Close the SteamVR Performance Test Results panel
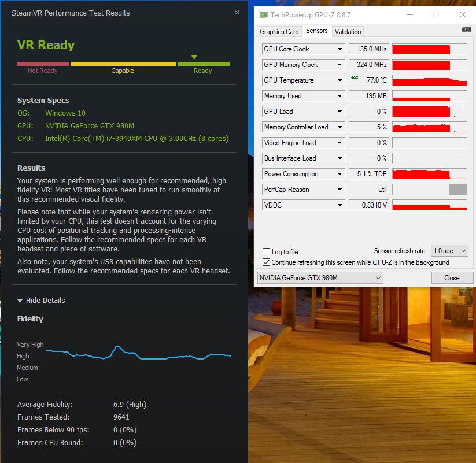Viewport: 476px width, 463px height. (x=237, y=13)
